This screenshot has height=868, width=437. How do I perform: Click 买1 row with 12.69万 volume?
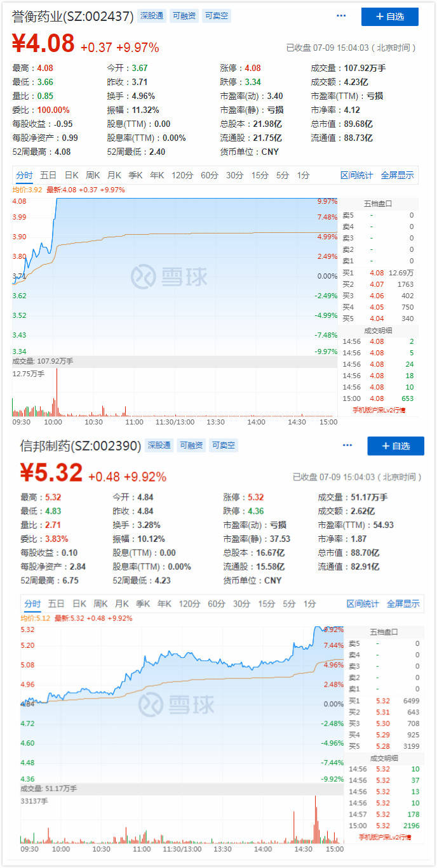coord(378,273)
